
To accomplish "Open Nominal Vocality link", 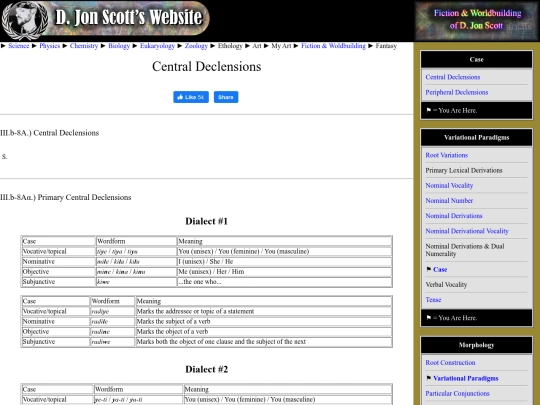I will [x=449, y=186].
